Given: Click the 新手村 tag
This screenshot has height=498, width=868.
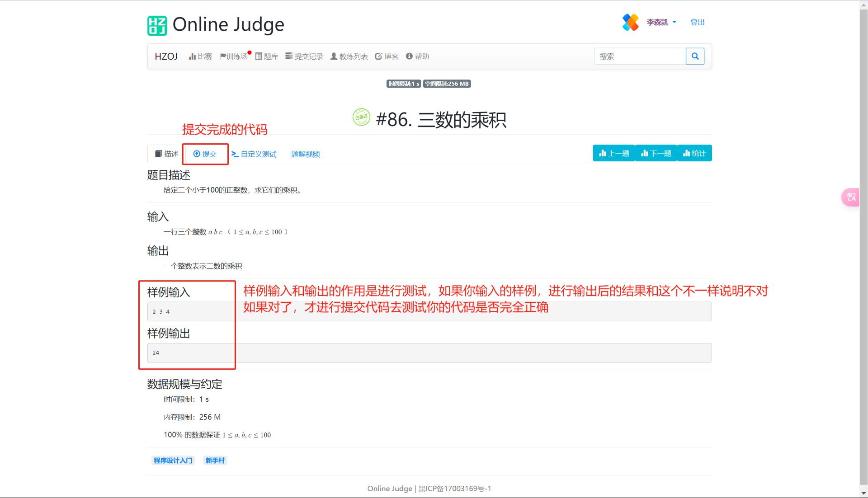Looking at the screenshot, I should pyautogui.click(x=215, y=460).
